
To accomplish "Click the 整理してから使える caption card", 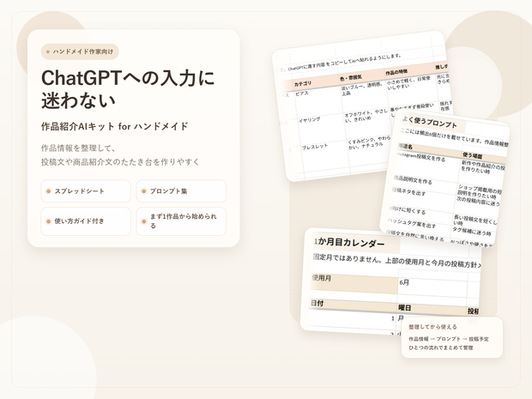I will click(452, 337).
